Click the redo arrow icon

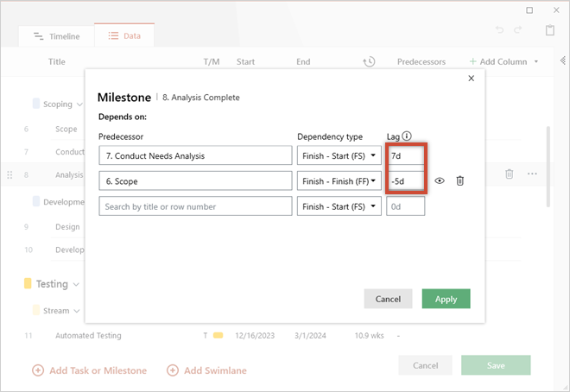(x=518, y=30)
